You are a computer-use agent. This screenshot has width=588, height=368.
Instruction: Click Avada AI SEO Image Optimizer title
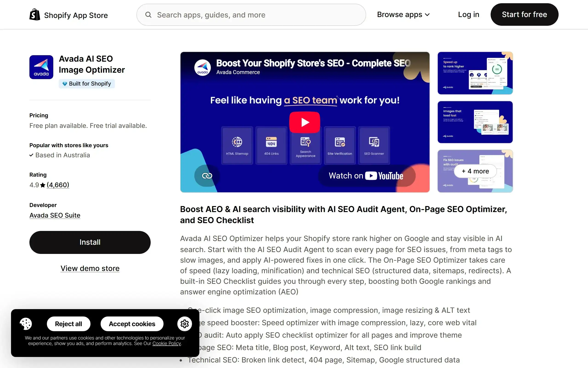tap(92, 64)
